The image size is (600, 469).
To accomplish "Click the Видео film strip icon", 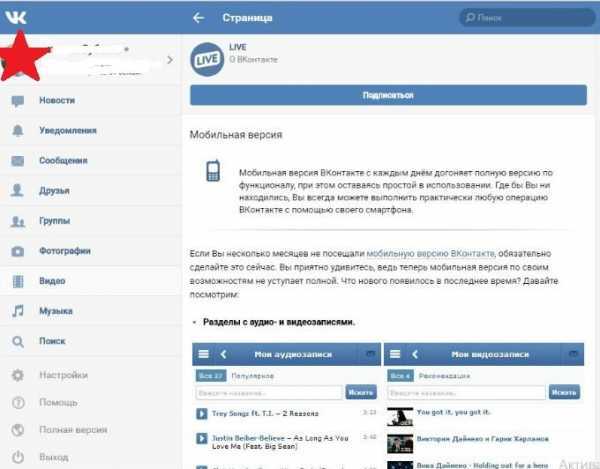I will click(x=18, y=281).
